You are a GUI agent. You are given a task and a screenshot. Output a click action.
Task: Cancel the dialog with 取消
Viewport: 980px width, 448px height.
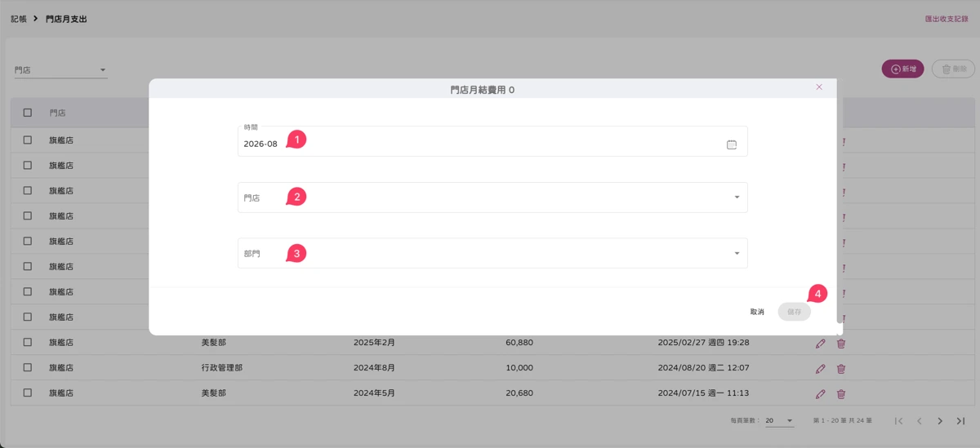click(x=757, y=312)
